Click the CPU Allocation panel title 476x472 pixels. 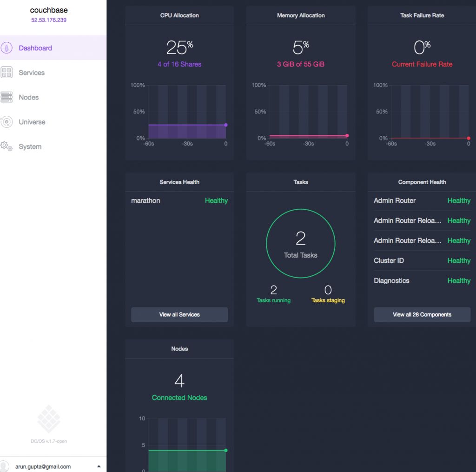coord(179,15)
